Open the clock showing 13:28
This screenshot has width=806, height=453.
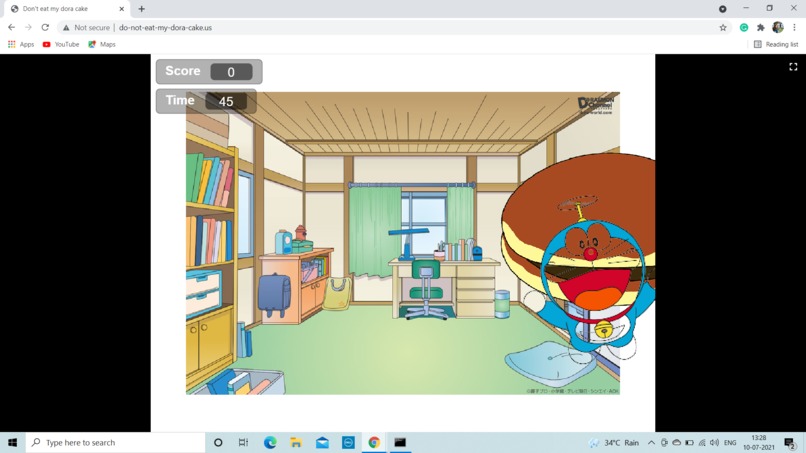point(759,442)
